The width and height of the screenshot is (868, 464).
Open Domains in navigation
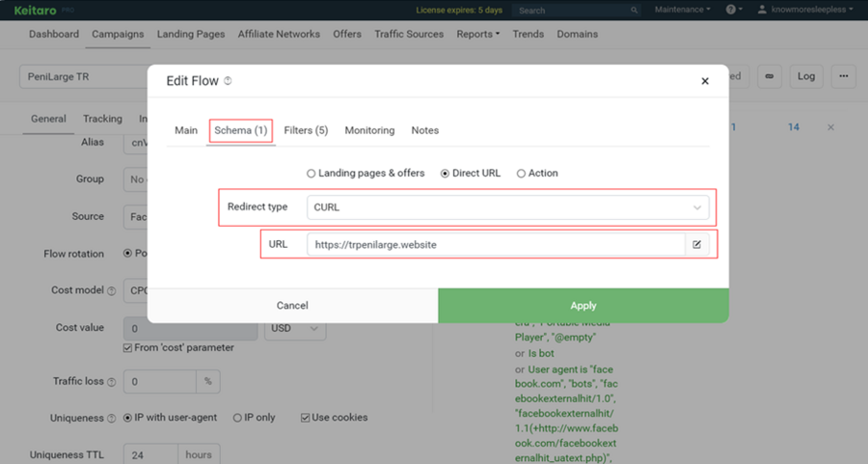(x=578, y=35)
